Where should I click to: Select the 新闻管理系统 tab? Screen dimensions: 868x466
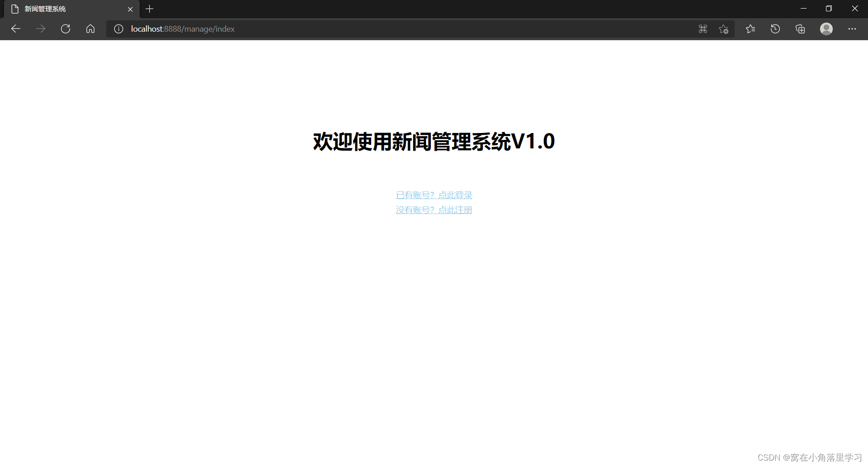[x=71, y=9]
